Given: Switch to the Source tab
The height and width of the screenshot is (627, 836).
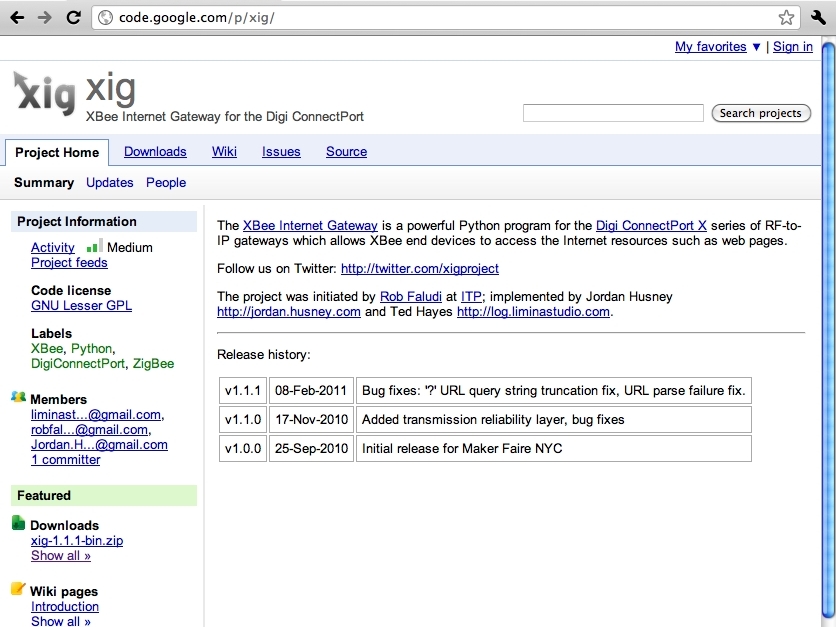Looking at the screenshot, I should tap(347, 152).
